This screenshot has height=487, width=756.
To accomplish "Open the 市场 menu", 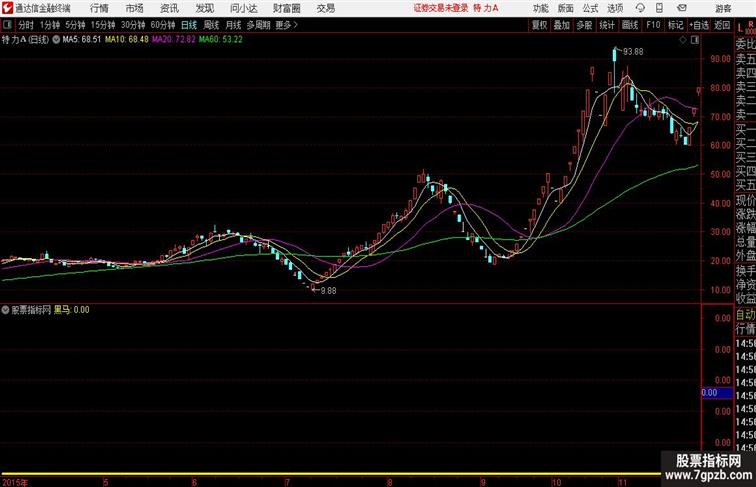I will click(135, 8).
